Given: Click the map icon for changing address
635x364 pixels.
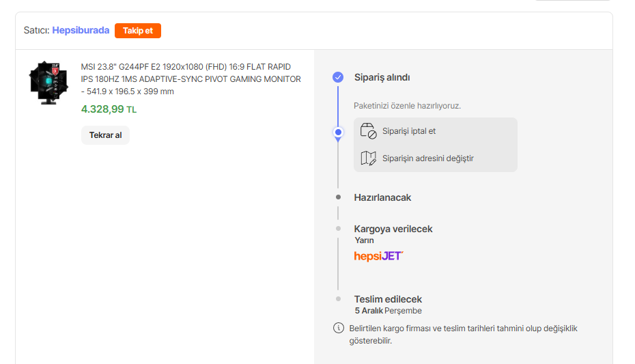Looking at the screenshot, I should (x=368, y=158).
